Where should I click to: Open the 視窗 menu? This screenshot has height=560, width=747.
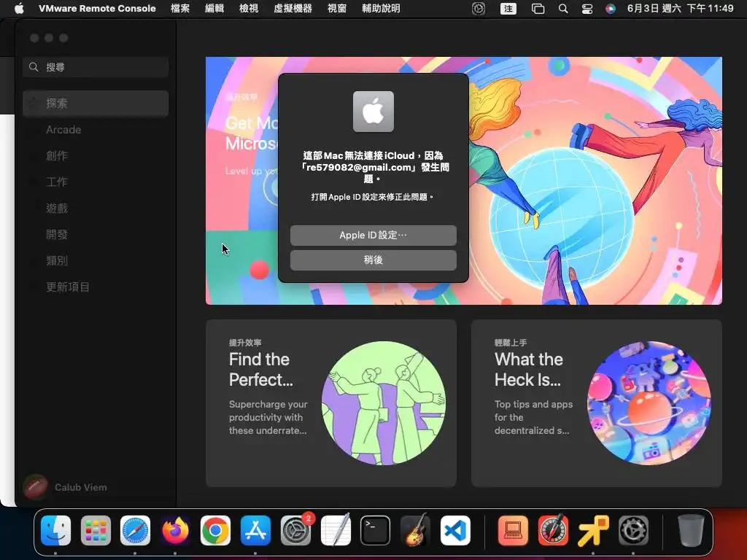click(337, 9)
